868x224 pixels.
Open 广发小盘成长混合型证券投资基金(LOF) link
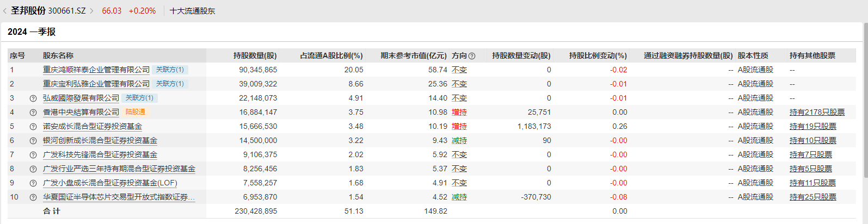[110, 183]
